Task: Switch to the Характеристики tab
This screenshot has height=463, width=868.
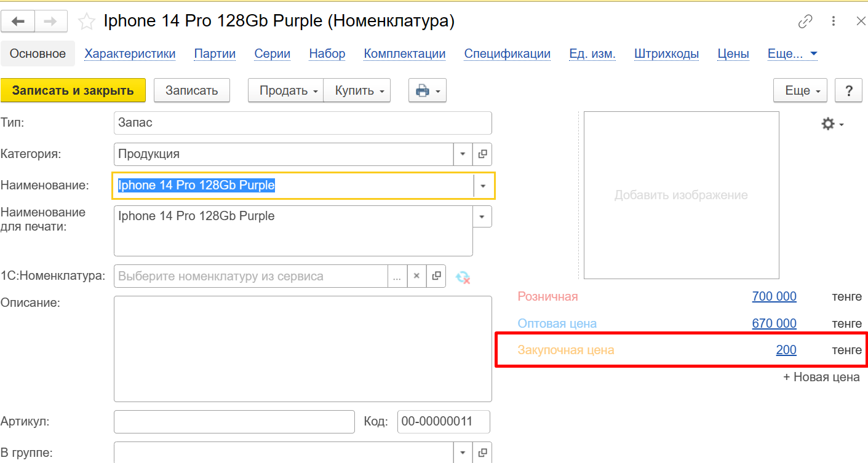Action: 130,53
